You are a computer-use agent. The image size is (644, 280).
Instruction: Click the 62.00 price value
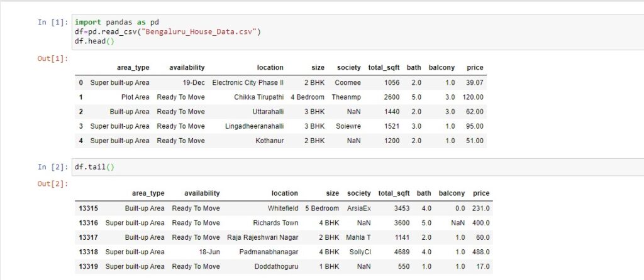475,112
